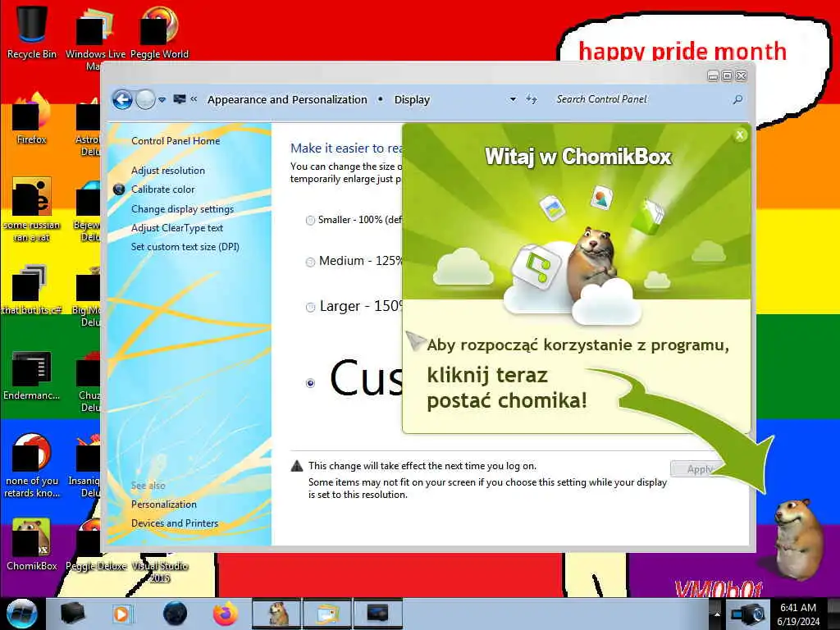Open Set custom text size (DPI) link
The image size is (840, 630).
(x=185, y=247)
